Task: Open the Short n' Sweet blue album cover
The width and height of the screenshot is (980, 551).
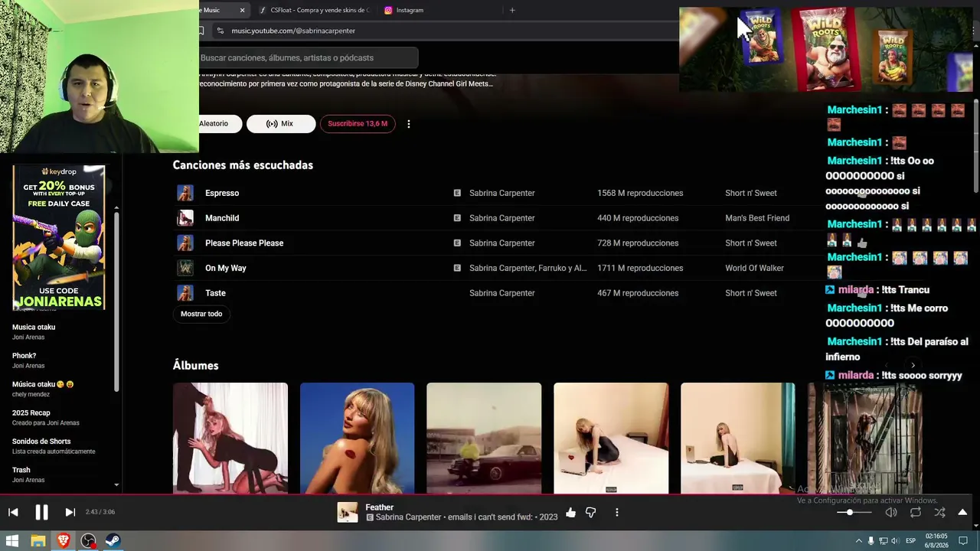Action: click(x=358, y=438)
